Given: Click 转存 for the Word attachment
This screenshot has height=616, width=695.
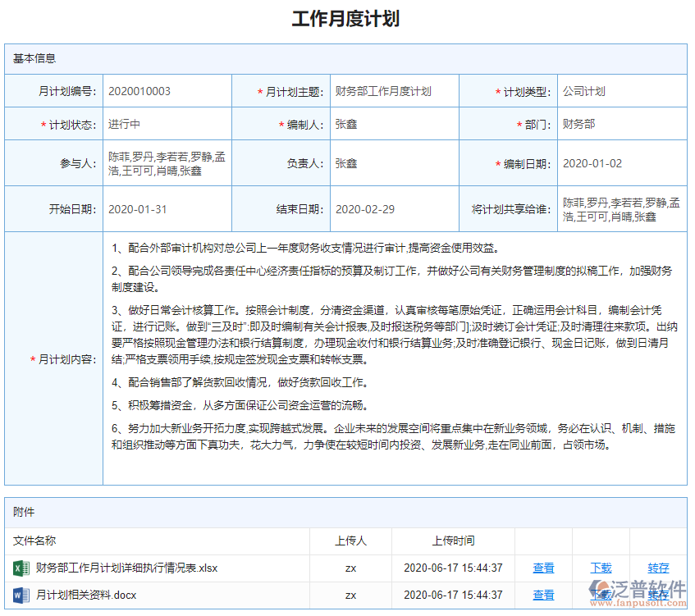Looking at the screenshot, I should [x=656, y=594].
